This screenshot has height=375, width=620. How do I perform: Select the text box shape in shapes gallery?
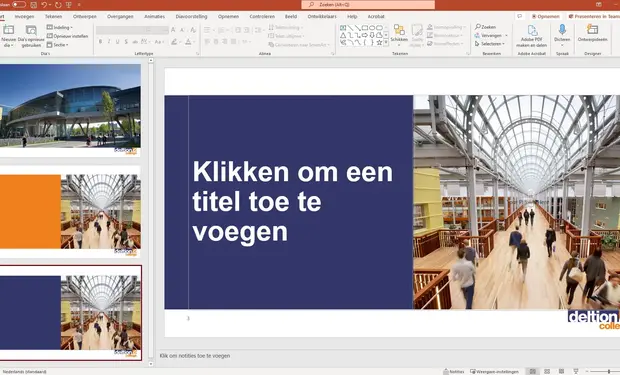(343, 28)
